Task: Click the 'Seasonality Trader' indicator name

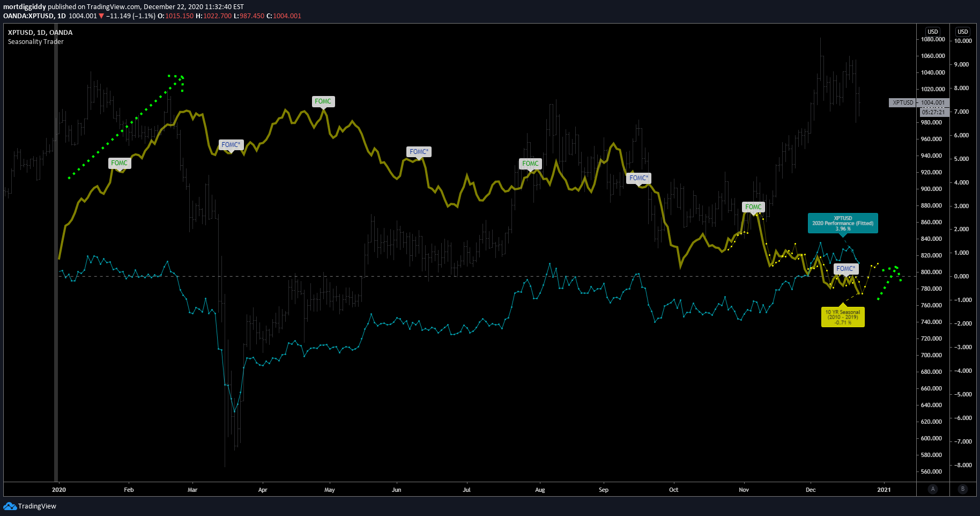Action: [x=36, y=42]
